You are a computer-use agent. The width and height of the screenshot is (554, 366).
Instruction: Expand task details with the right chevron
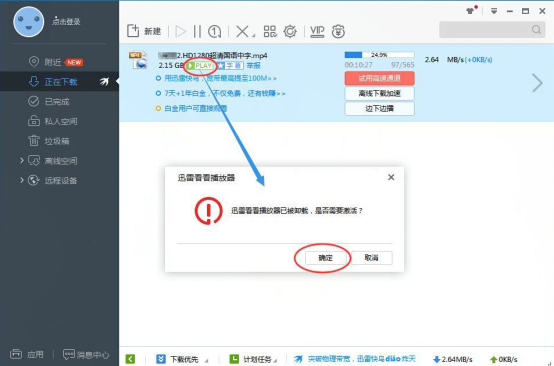(x=537, y=83)
